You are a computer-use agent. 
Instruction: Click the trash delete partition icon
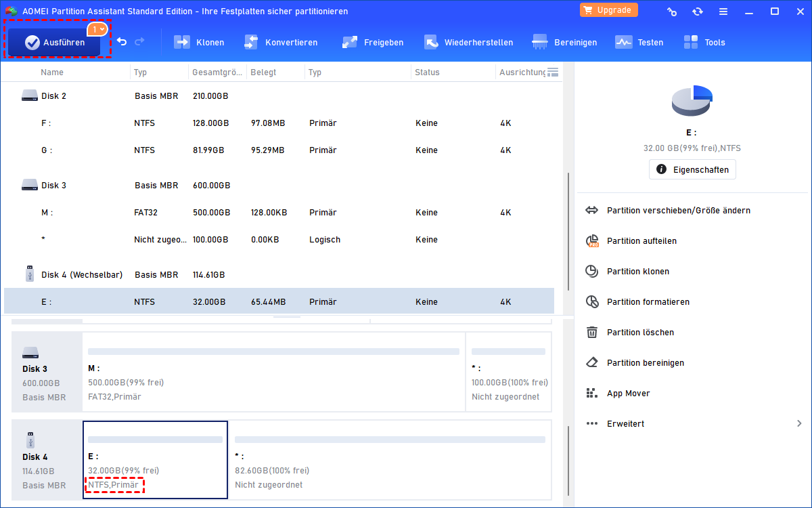(592, 333)
